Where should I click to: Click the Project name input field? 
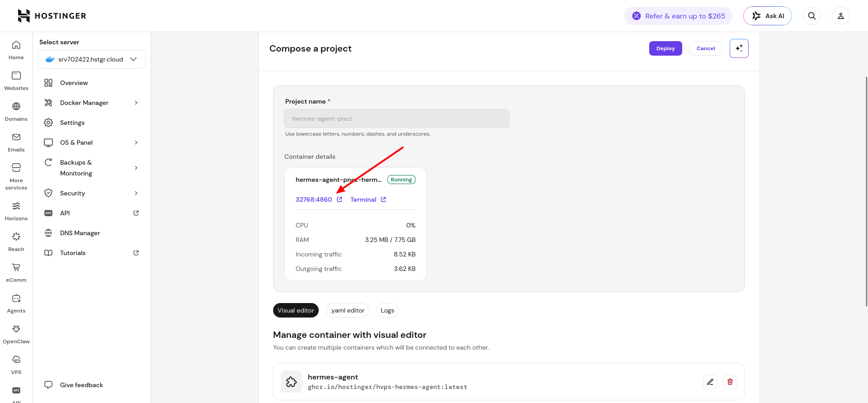click(396, 119)
